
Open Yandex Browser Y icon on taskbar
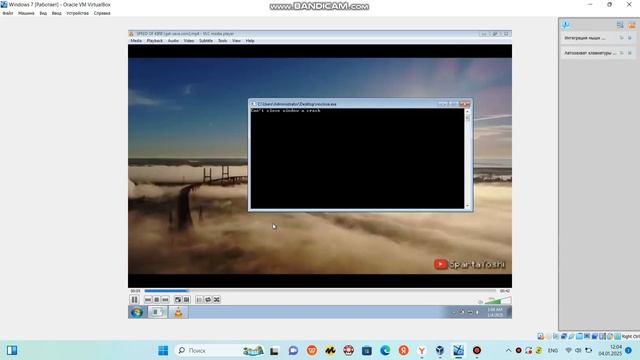pyautogui.click(x=422, y=351)
